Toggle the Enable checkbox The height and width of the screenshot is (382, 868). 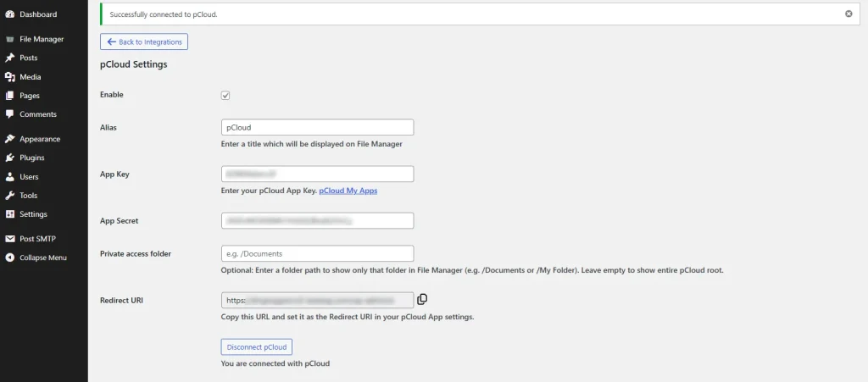point(225,95)
